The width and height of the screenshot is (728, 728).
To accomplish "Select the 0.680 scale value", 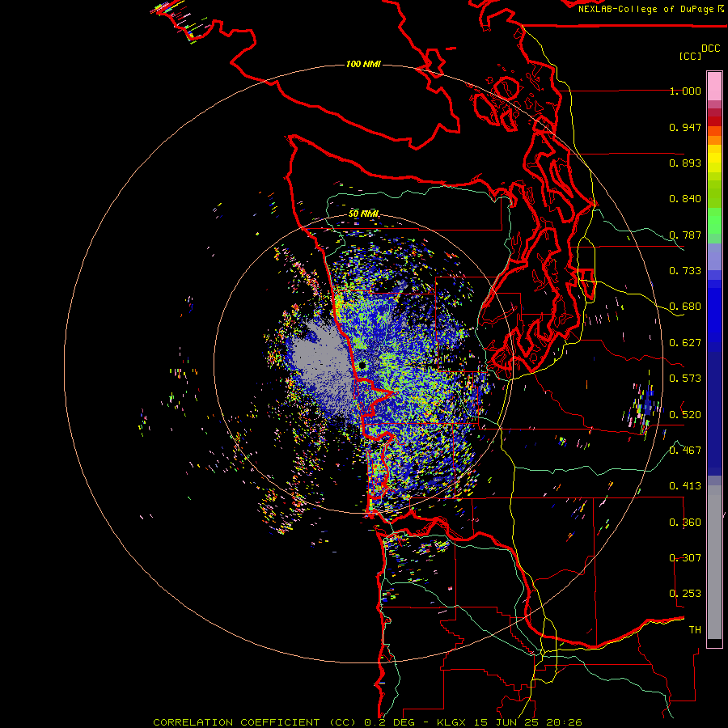I will tap(685, 307).
